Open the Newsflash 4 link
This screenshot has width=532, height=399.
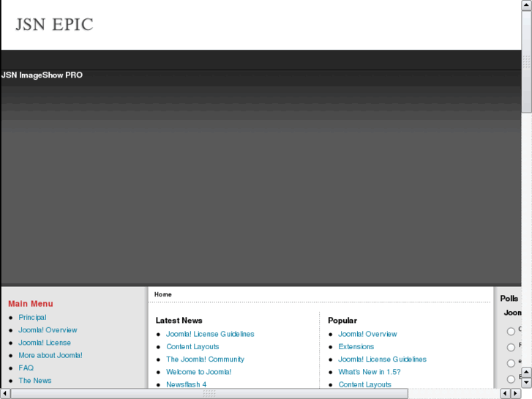pyautogui.click(x=186, y=384)
